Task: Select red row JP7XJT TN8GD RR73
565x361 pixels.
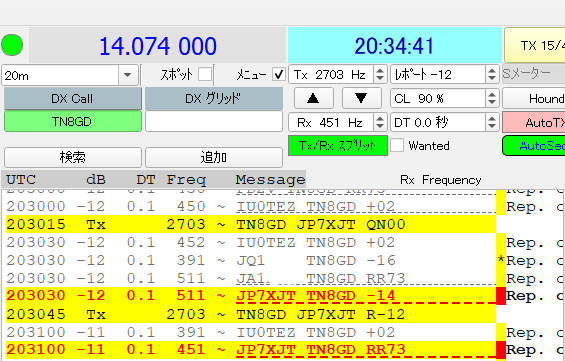Action: coord(251,349)
